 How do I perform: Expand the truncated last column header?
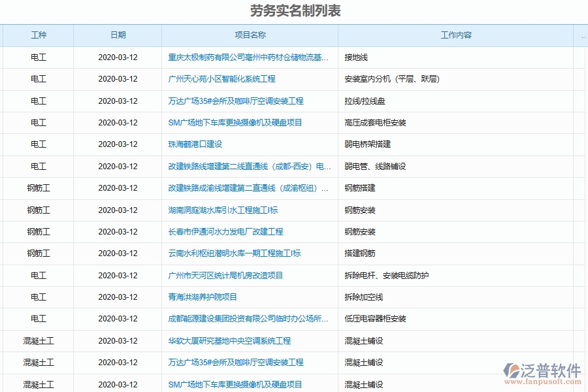coord(583,36)
